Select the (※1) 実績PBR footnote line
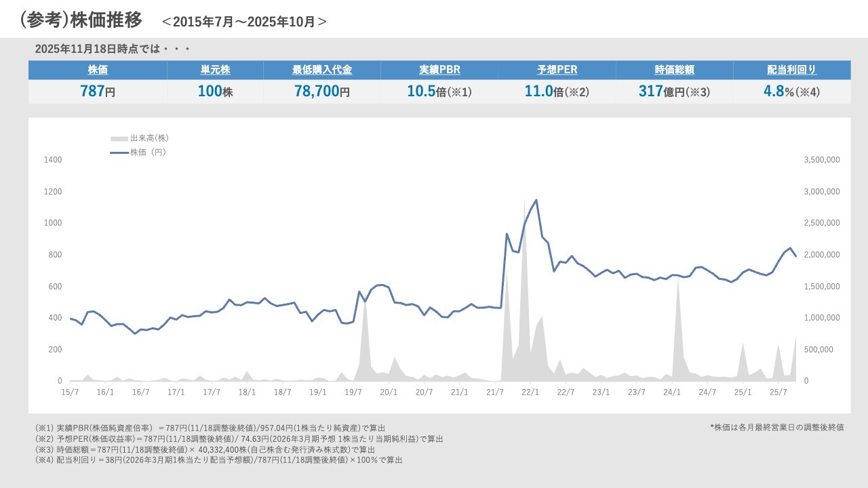This screenshot has width=868, height=488. (210, 428)
